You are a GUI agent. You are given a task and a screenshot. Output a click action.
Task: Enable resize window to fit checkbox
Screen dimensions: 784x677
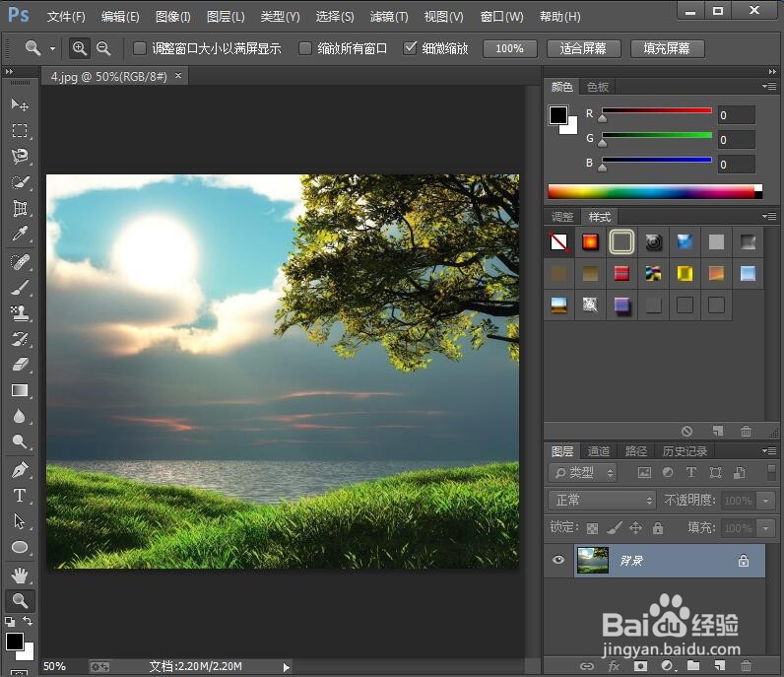tap(140, 48)
